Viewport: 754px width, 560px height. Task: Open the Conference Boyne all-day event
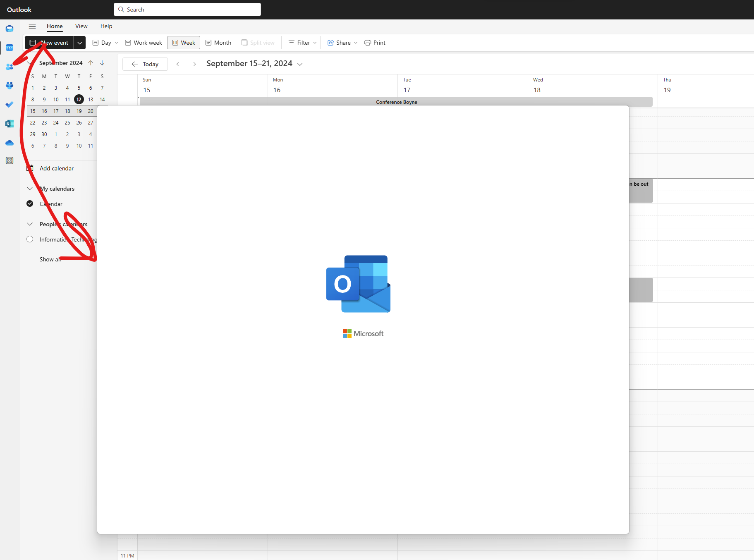pyautogui.click(x=396, y=102)
